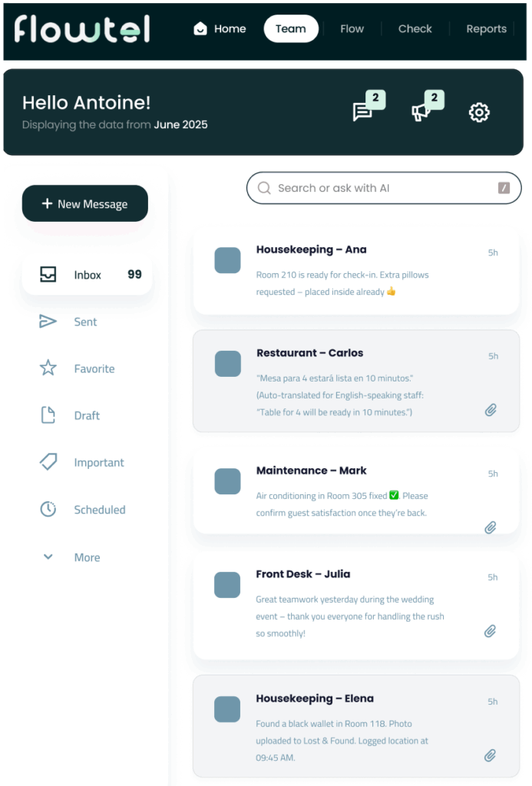Open the settings gear icon
The width and height of the screenshot is (532, 786).
(x=479, y=113)
